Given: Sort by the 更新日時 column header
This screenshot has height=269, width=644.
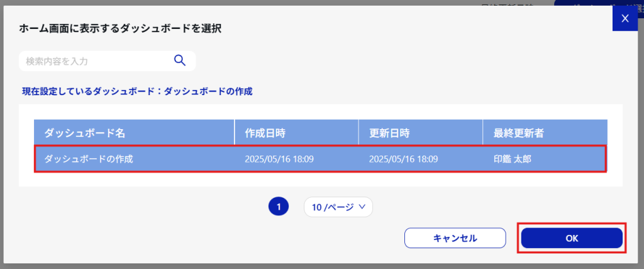Looking at the screenshot, I should pyautogui.click(x=421, y=132).
